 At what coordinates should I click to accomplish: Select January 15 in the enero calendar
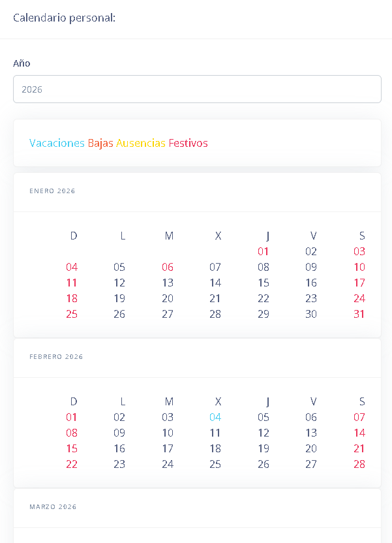[x=263, y=283]
